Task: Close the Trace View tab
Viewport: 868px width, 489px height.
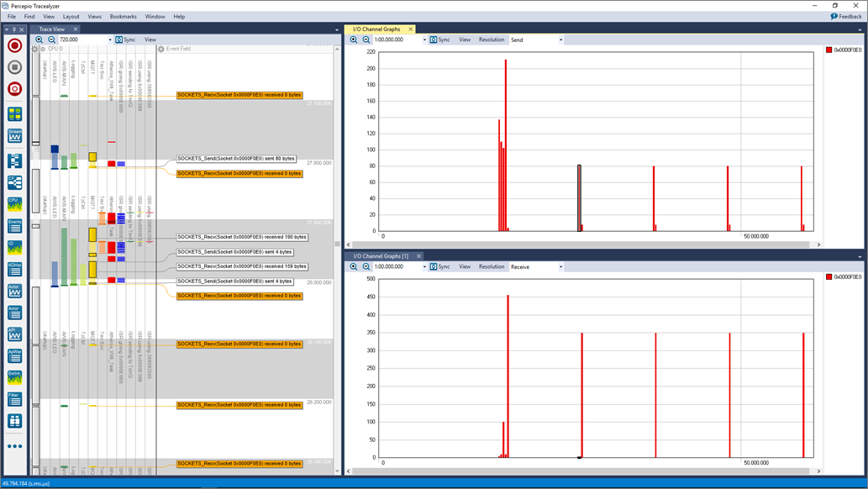Action: [76, 29]
